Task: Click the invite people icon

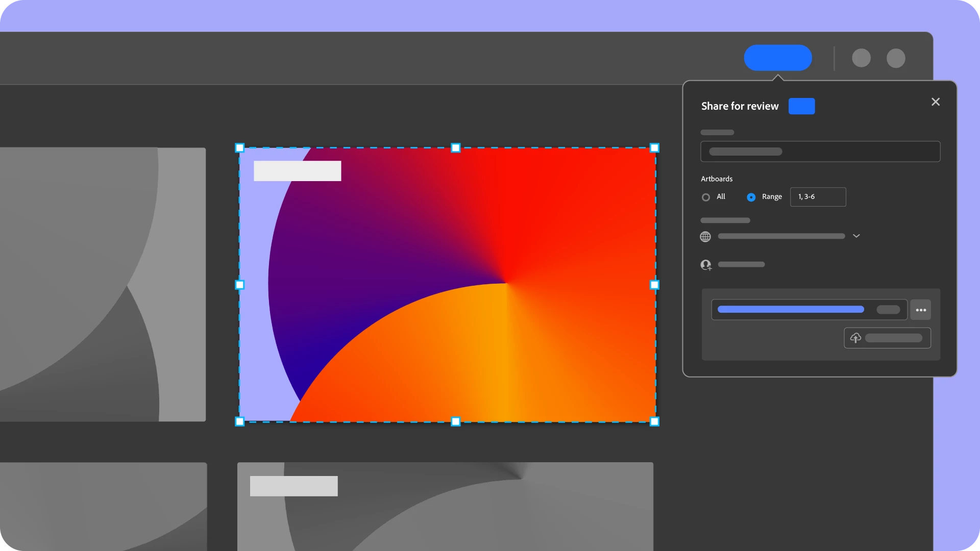Action: coord(706,265)
